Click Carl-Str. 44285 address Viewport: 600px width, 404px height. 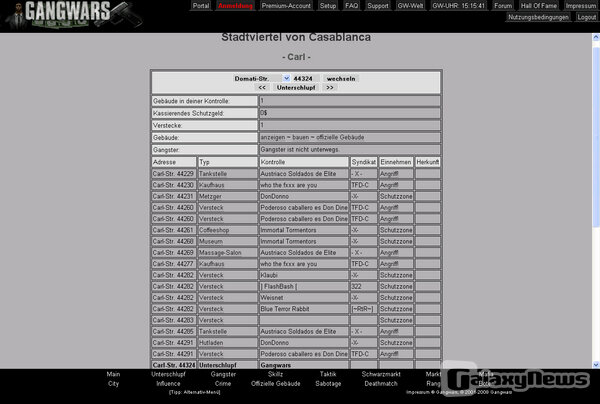coord(173,332)
